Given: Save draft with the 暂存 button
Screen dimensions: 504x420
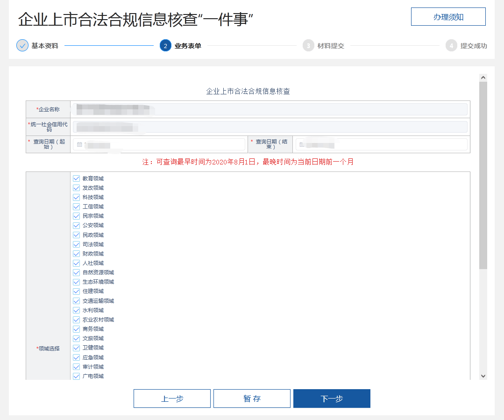Looking at the screenshot, I should pos(252,399).
